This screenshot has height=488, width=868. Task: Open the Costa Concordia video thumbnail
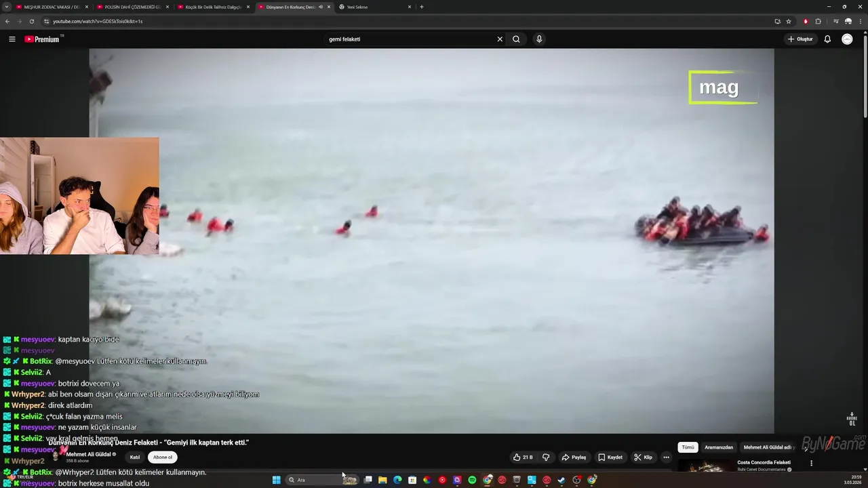tap(705, 466)
